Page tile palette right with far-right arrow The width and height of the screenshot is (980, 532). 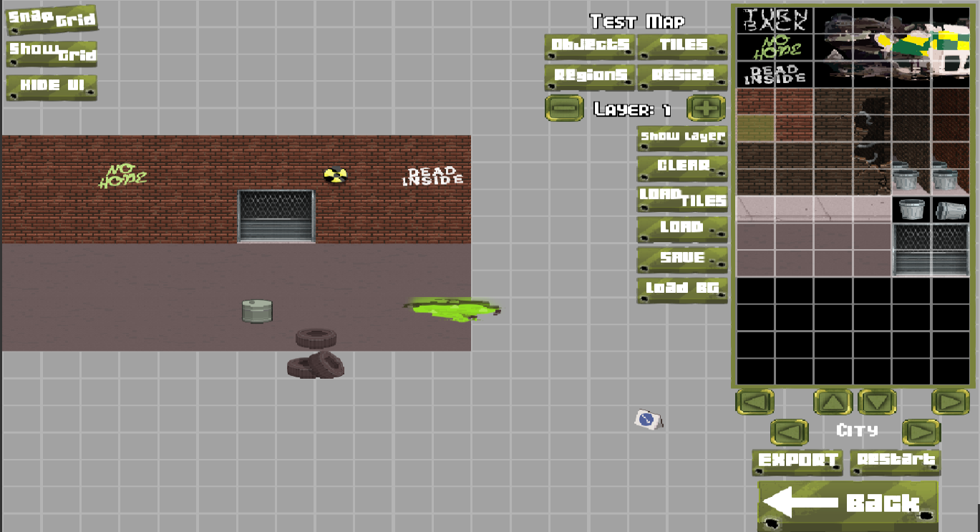950,402
